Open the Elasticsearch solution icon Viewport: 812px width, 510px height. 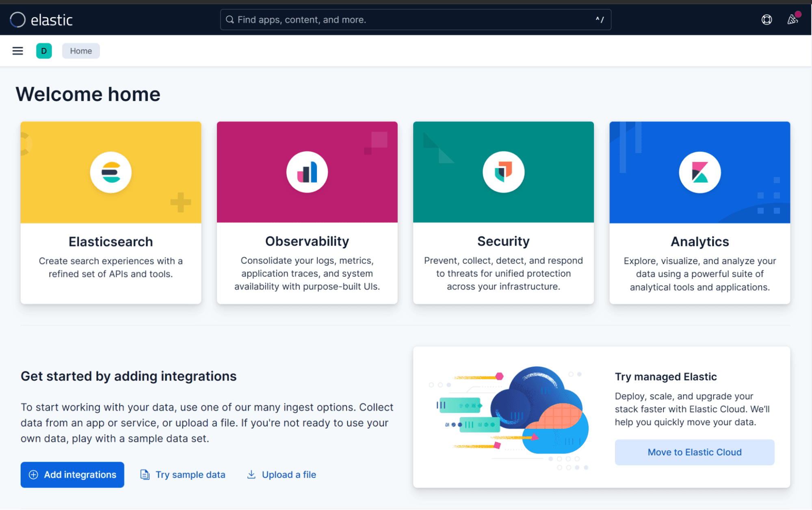coord(110,172)
